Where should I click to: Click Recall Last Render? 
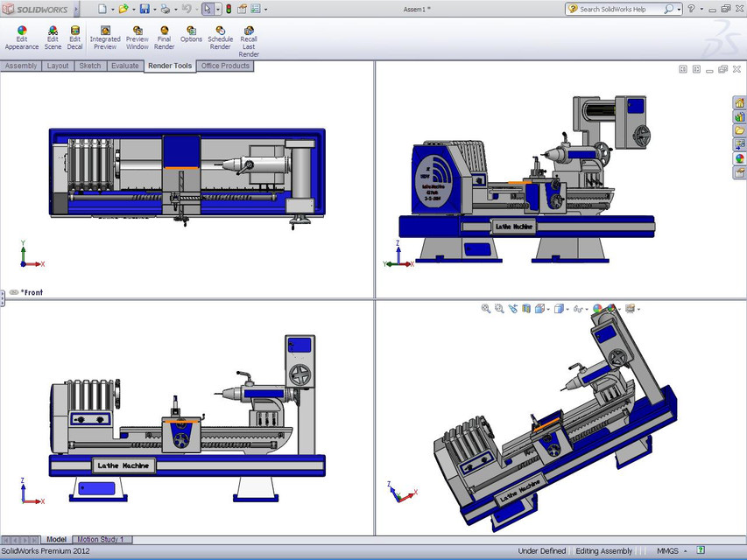249,37
